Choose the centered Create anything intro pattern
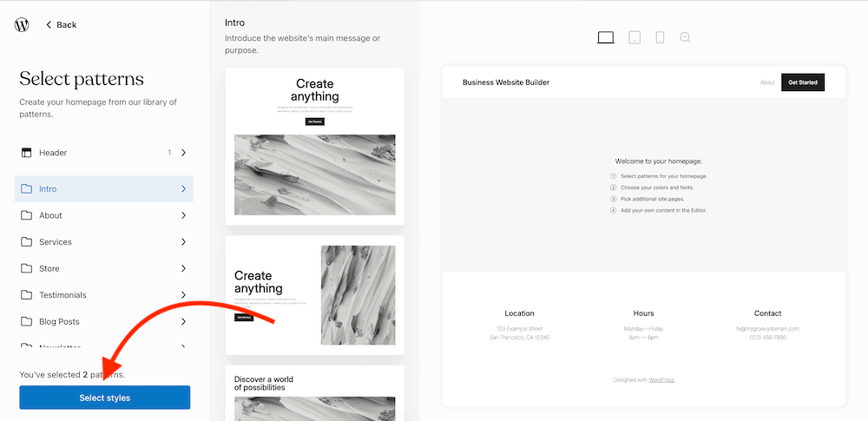 click(315, 146)
